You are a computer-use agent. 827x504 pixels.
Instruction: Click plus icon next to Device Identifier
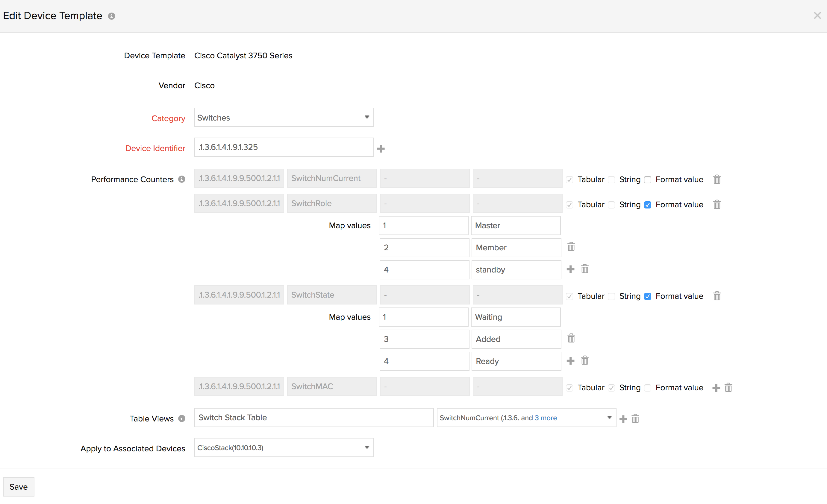tap(381, 149)
